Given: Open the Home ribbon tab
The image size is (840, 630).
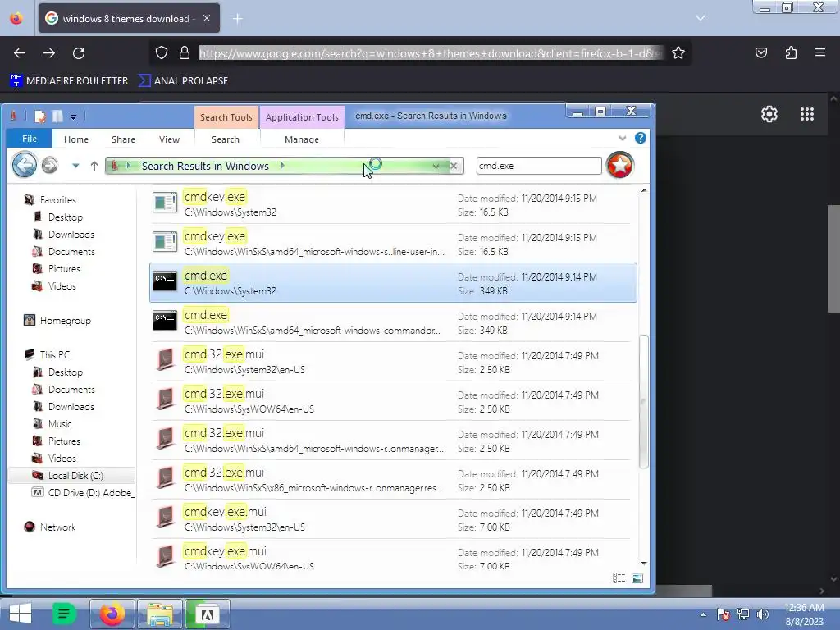Looking at the screenshot, I should click(76, 139).
